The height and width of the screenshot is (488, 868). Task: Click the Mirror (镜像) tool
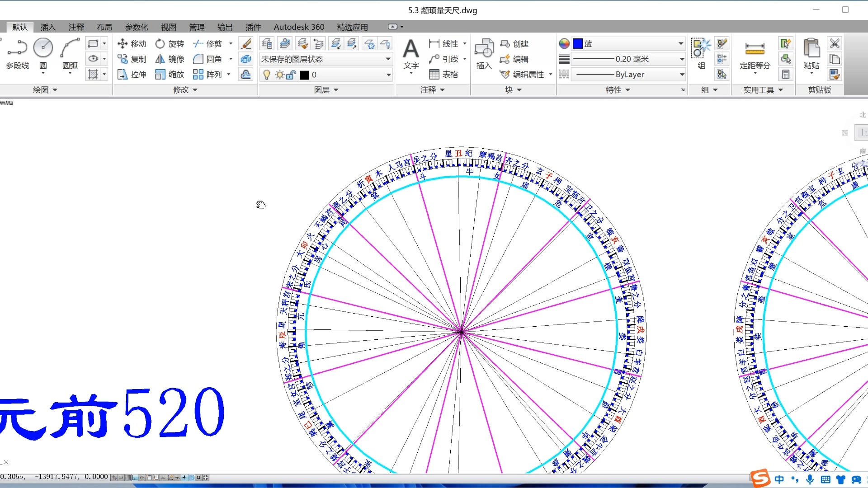click(170, 59)
